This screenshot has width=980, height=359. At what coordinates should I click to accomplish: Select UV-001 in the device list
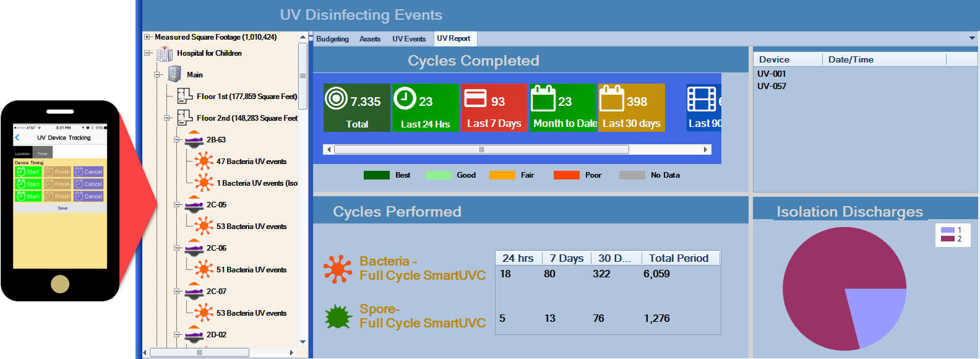(772, 74)
